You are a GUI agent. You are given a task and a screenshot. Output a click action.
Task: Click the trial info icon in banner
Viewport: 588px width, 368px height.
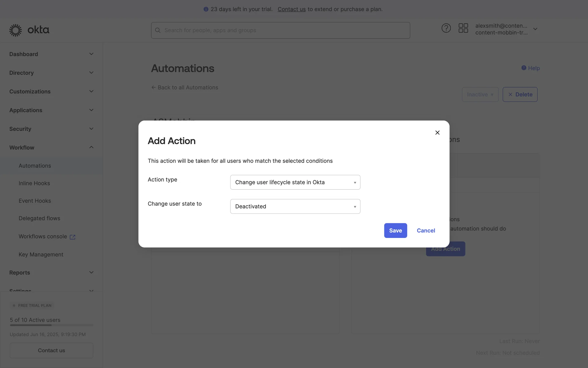point(206,9)
